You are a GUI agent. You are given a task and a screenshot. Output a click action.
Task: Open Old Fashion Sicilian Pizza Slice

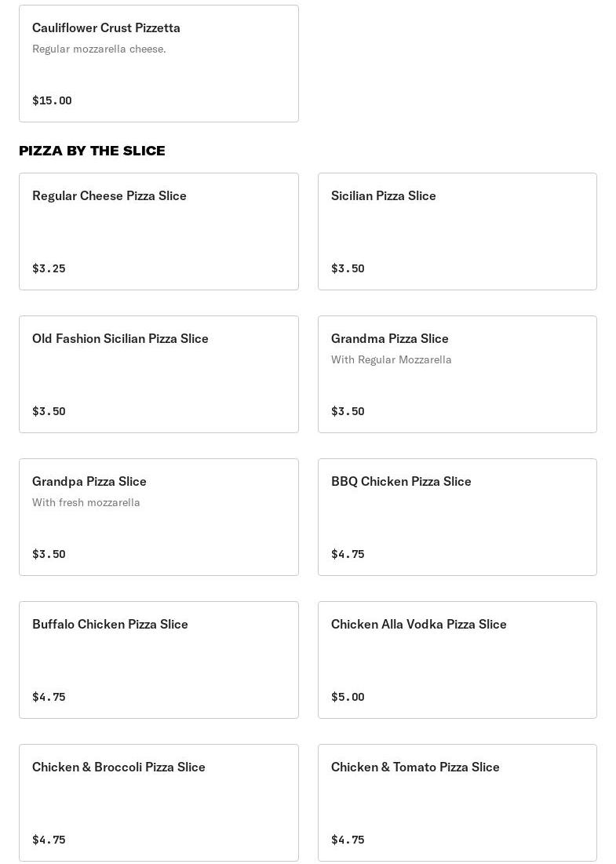tap(159, 374)
